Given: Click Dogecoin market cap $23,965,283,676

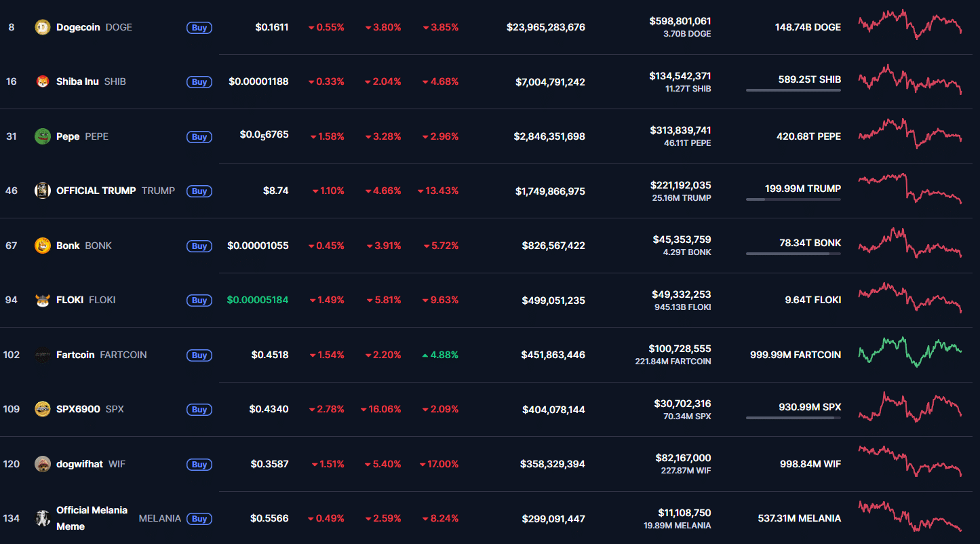Looking at the screenshot, I should [546, 27].
